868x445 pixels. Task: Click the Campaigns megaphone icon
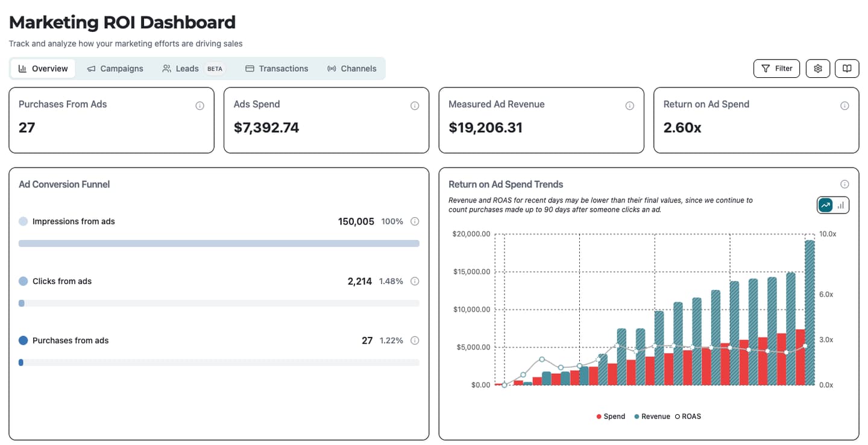[91, 69]
